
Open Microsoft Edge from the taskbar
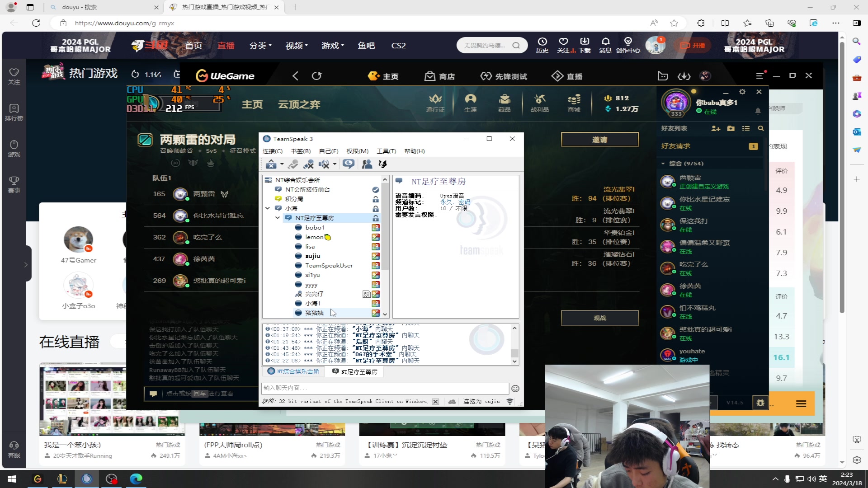136,479
